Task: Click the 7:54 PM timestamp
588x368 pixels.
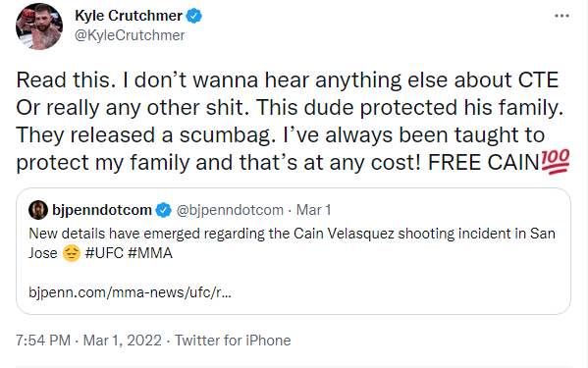Action: coord(43,341)
